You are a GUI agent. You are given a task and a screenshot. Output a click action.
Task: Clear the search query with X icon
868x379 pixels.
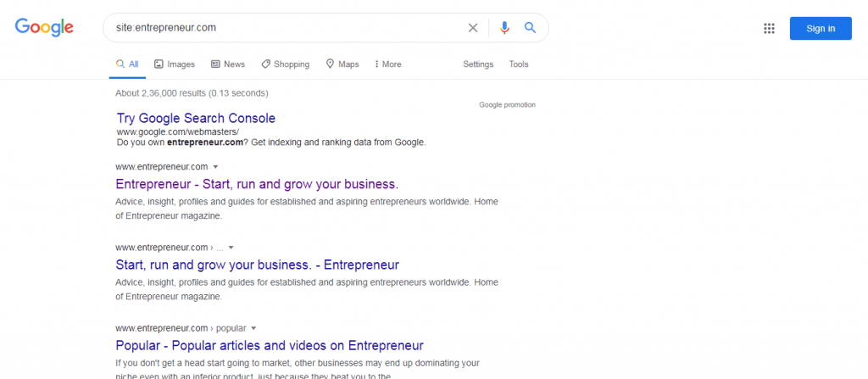pos(473,28)
